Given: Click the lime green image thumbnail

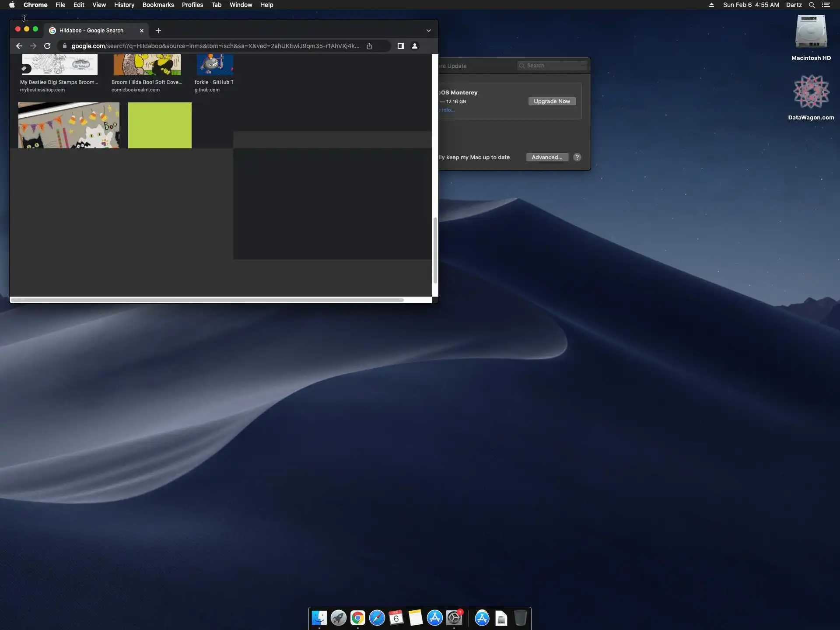Looking at the screenshot, I should [x=160, y=125].
